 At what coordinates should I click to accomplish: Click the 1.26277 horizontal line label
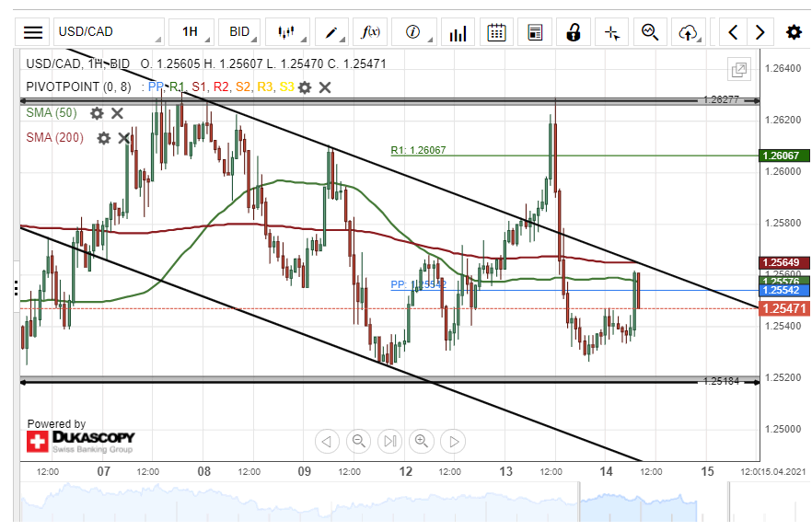[x=721, y=99]
